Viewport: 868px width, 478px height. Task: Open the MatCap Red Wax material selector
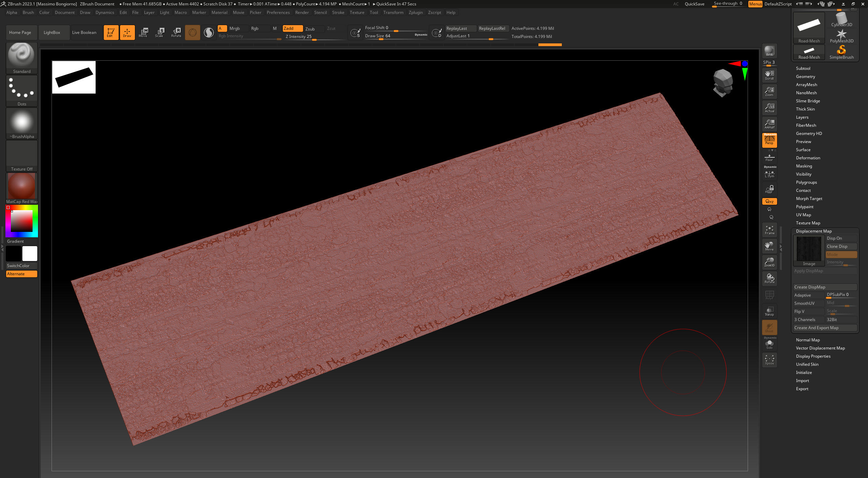[22, 188]
